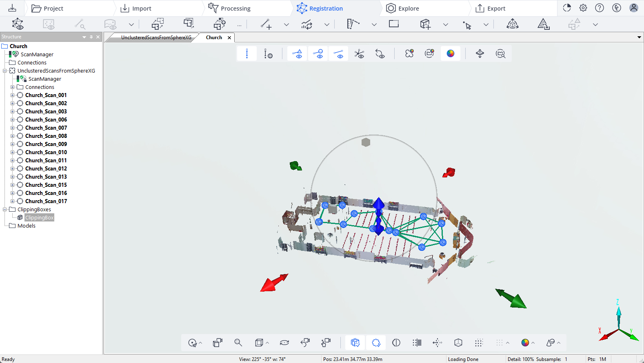Select the colorize scans icon in the viewport toolbar

click(x=451, y=53)
